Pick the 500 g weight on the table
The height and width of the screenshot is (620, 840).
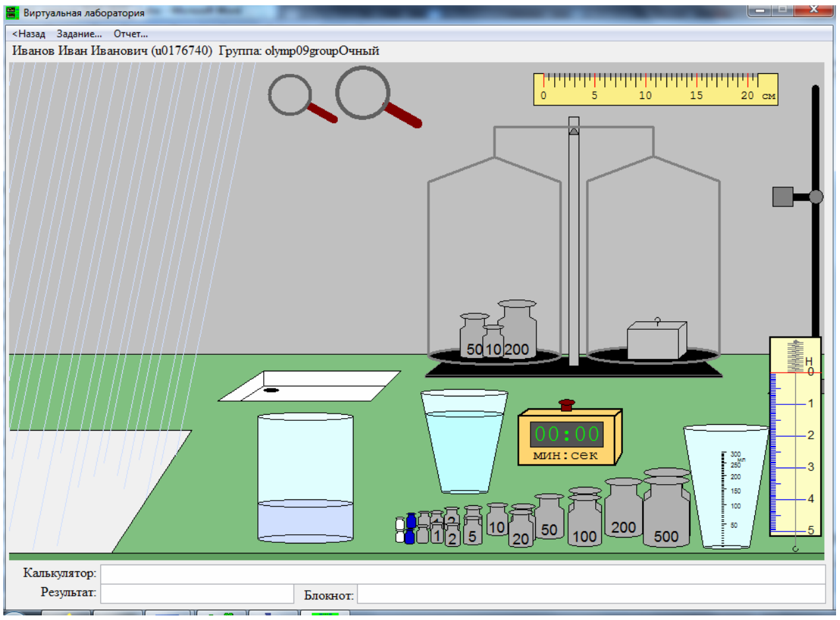tap(666, 507)
